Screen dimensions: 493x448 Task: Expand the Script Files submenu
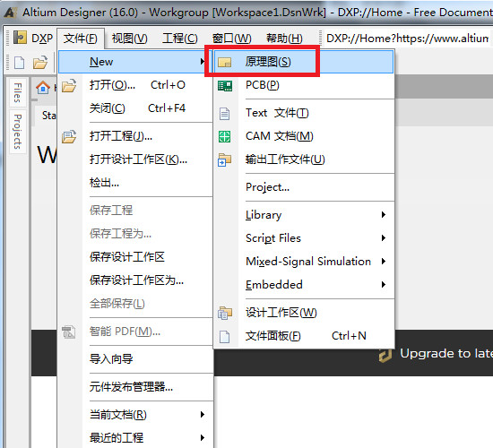[315, 238]
